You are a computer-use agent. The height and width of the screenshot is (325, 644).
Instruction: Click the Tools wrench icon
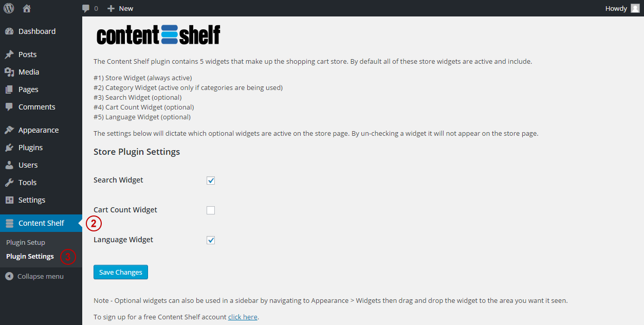9,183
